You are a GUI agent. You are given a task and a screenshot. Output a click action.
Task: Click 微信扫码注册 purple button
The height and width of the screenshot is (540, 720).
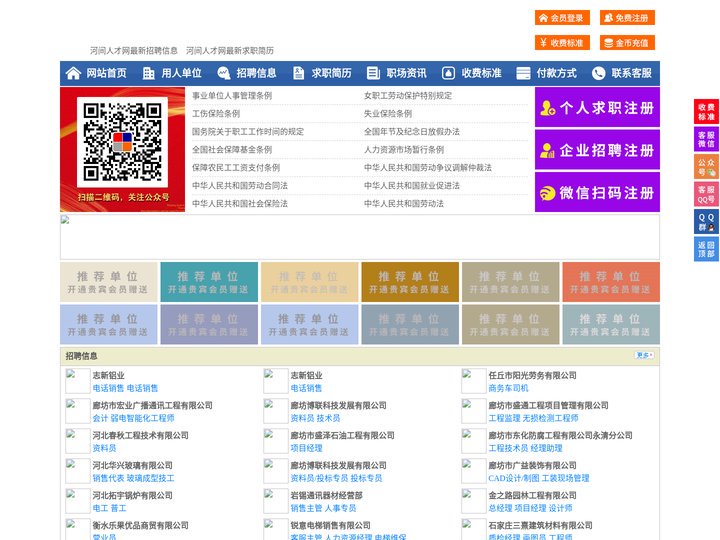tap(597, 192)
